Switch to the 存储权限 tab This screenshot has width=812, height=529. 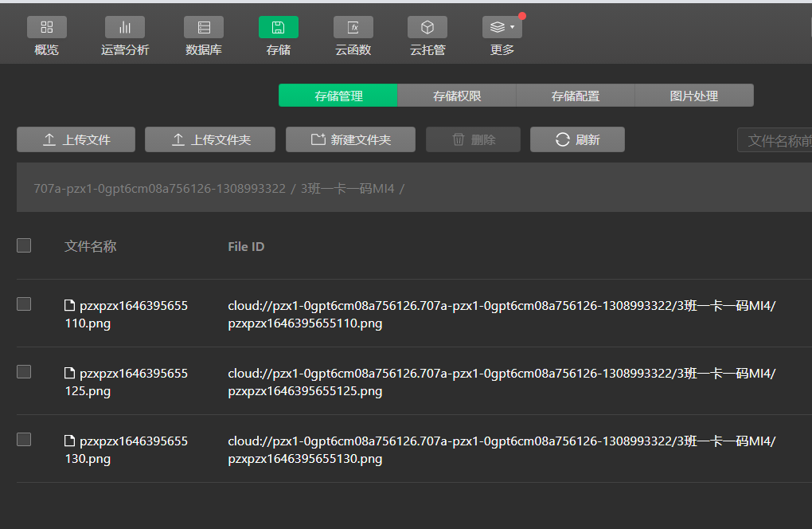click(457, 96)
